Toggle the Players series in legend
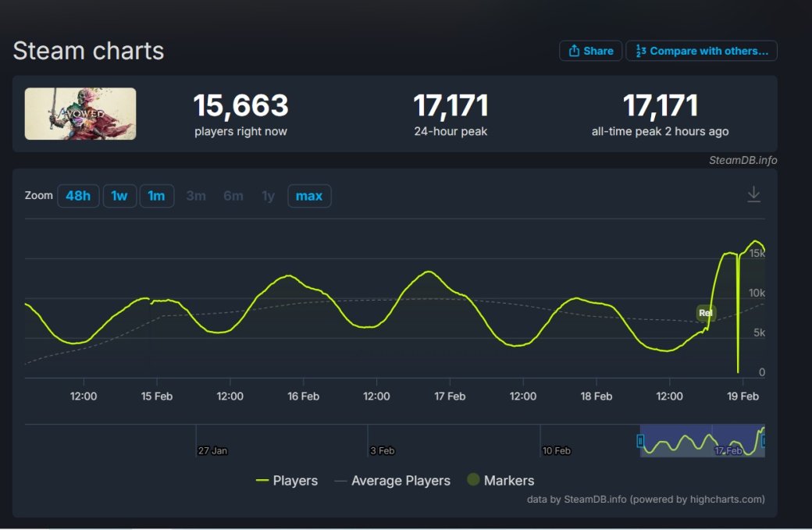This screenshot has width=812, height=530. click(287, 480)
